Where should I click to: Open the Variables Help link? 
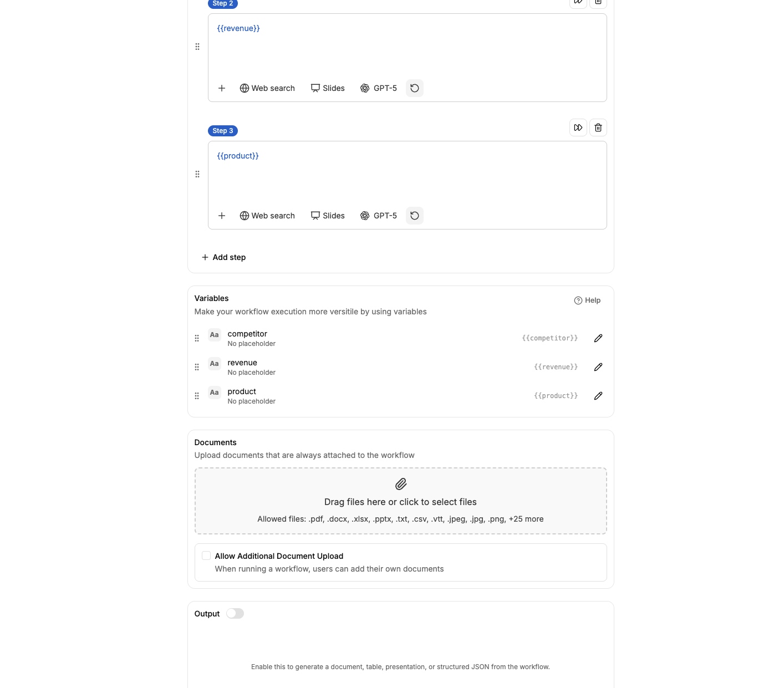[587, 300]
